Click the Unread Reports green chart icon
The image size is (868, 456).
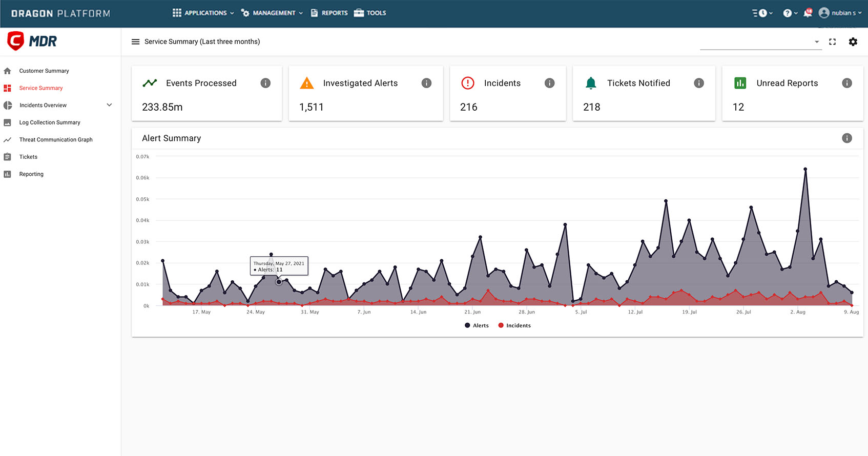coord(740,83)
